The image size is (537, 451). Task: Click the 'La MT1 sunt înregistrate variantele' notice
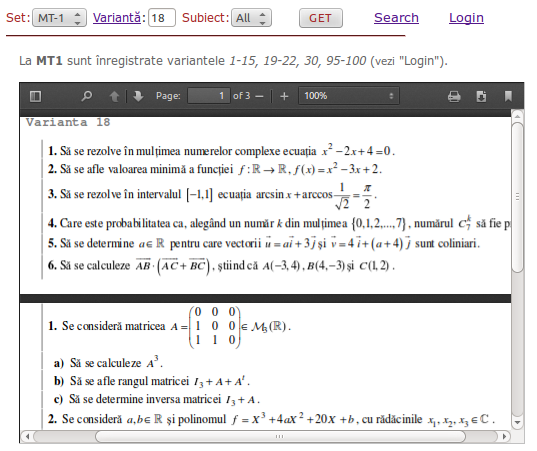tap(234, 61)
